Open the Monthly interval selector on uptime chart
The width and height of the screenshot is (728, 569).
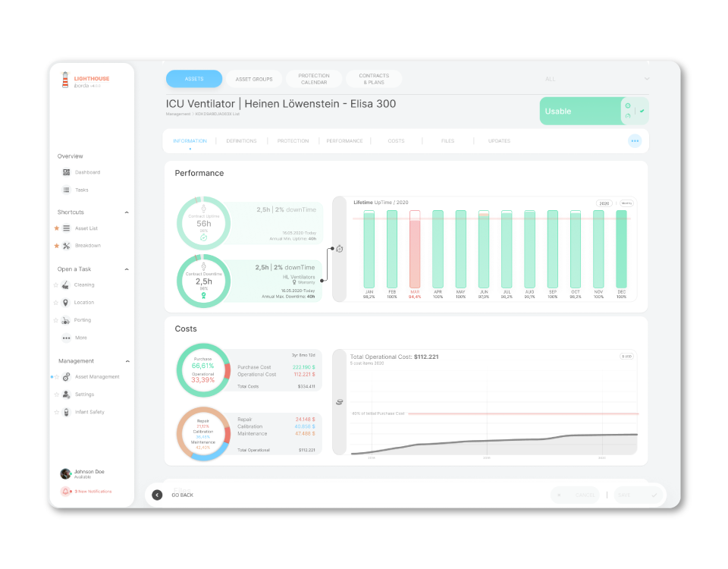627,203
